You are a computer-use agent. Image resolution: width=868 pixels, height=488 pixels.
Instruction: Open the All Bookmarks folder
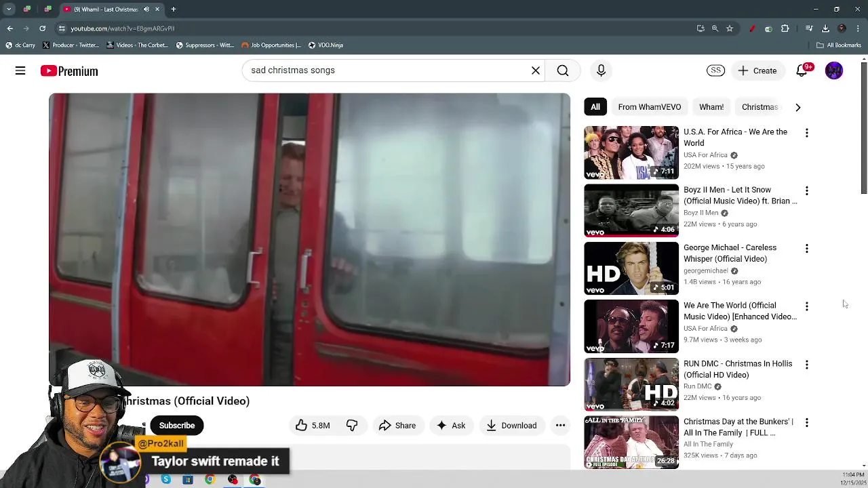tap(839, 45)
